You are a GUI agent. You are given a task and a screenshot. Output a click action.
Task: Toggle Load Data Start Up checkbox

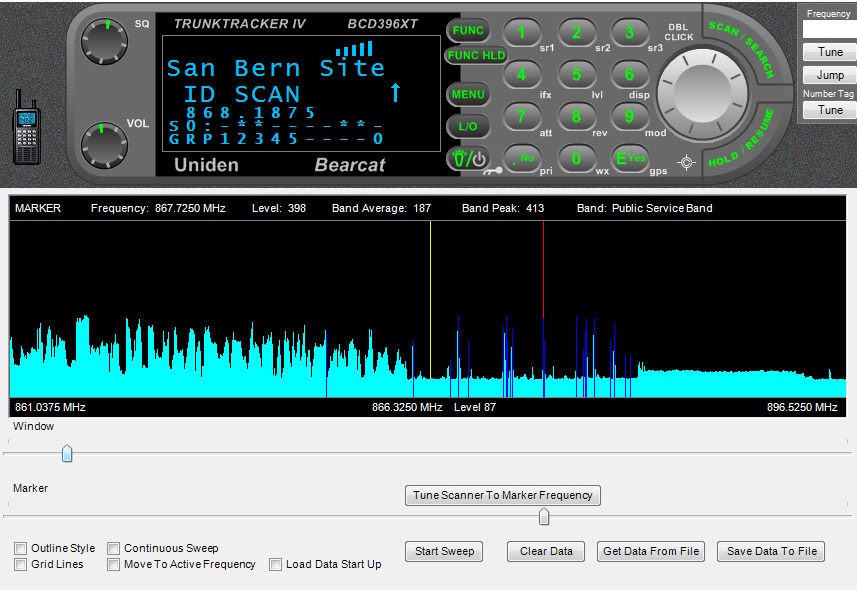tap(275, 564)
